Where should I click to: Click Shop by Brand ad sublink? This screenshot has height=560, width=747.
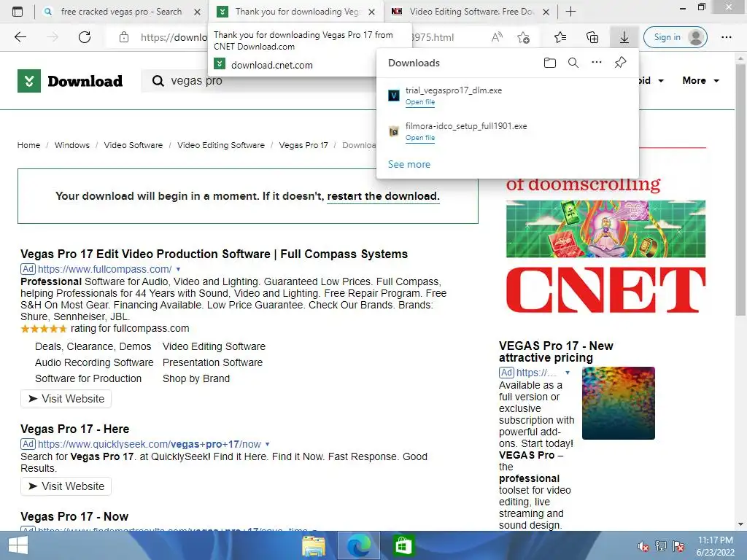coord(196,379)
